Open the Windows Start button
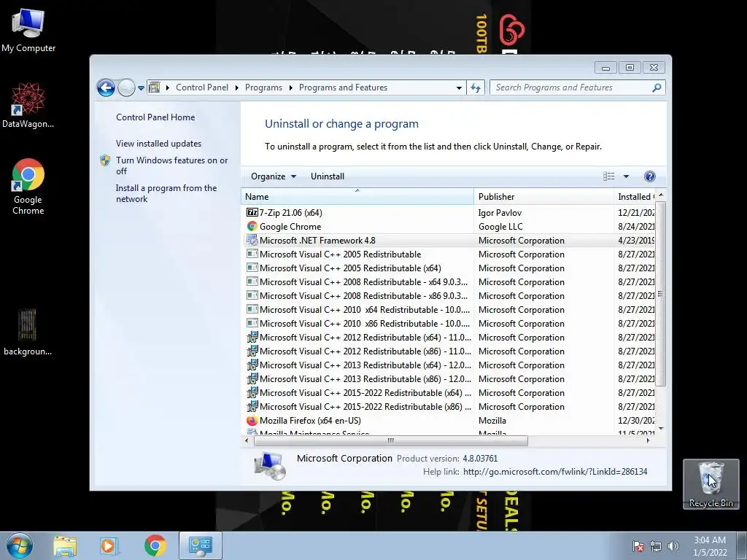The image size is (747, 560). [20, 545]
